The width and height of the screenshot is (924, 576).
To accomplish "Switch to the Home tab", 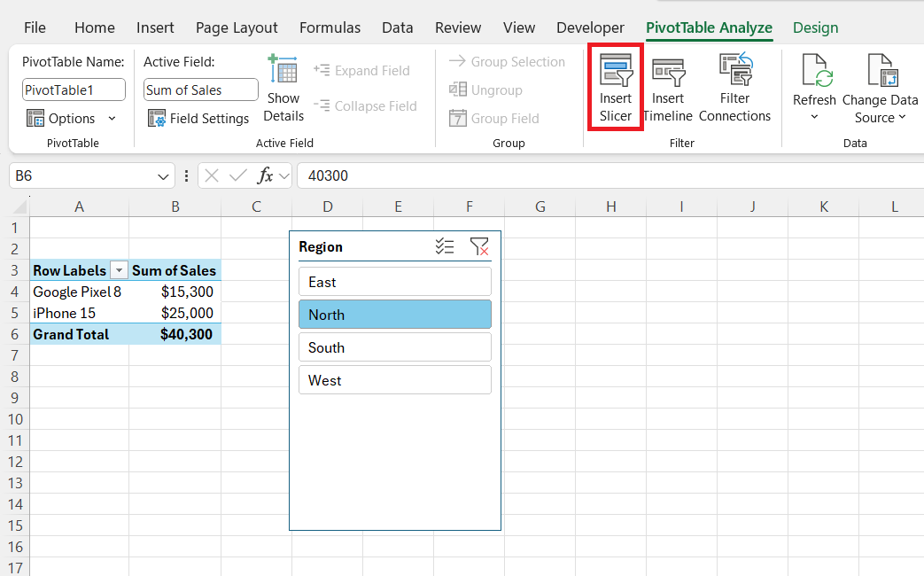I will click(94, 27).
